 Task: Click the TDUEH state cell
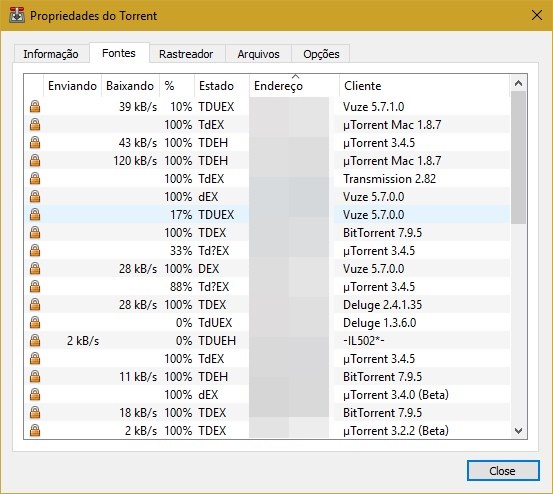pyautogui.click(x=217, y=340)
